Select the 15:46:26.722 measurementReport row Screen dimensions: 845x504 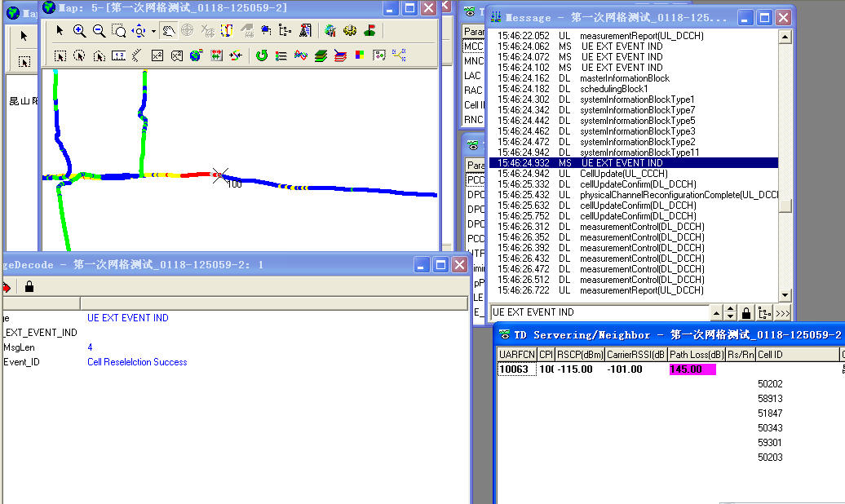tap(633, 290)
